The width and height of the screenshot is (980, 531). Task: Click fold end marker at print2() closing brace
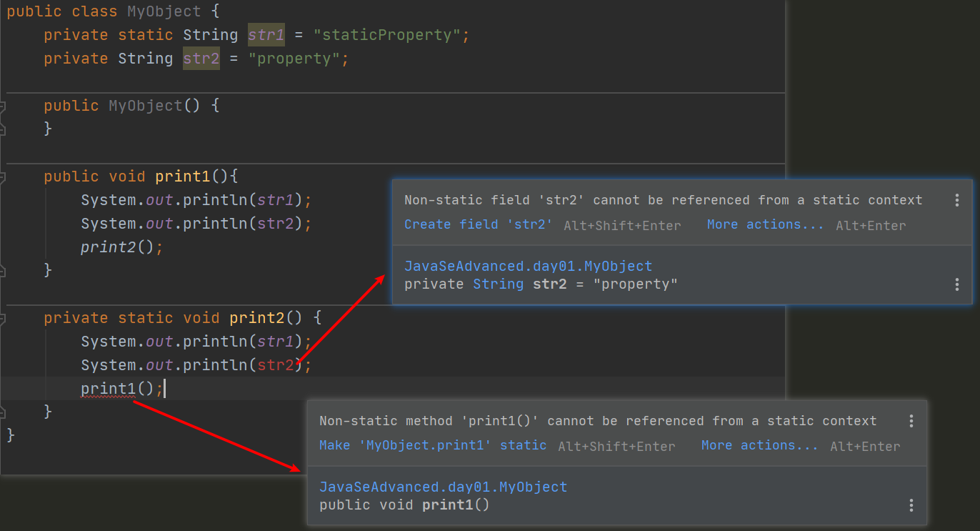point(3,412)
